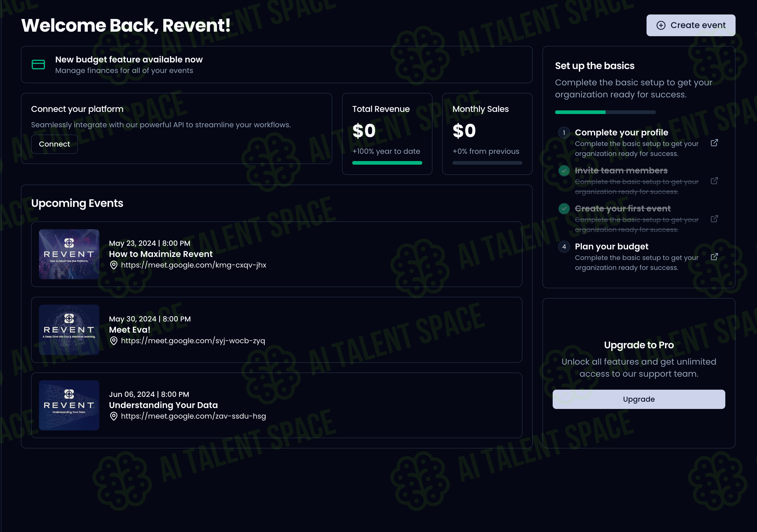Open external link icon for Invite team members
The height and width of the screenshot is (532, 757).
(714, 181)
